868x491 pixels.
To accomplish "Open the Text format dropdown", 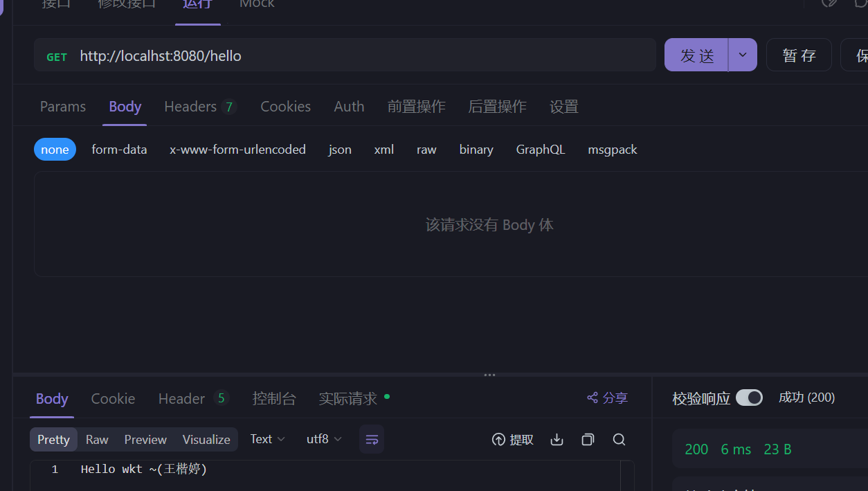I will [267, 439].
